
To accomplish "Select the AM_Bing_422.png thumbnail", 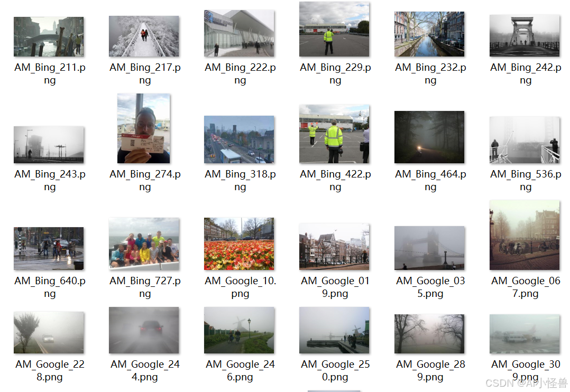I will click(334, 134).
